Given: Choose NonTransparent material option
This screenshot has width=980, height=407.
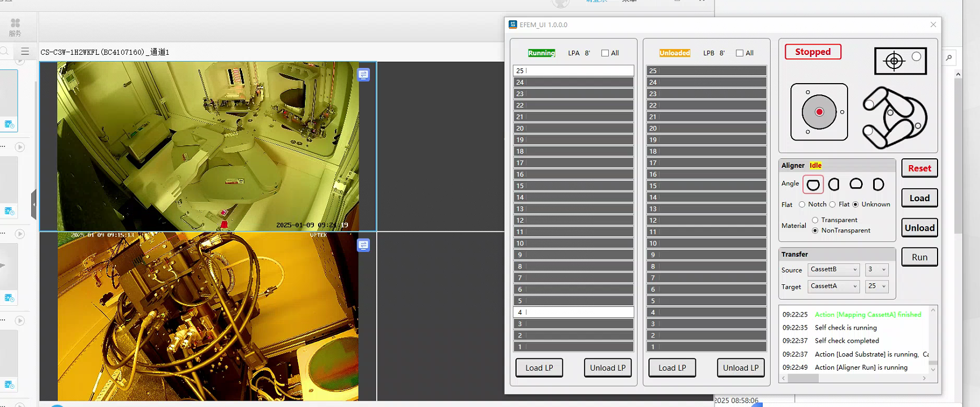Looking at the screenshot, I should click(x=815, y=231).
